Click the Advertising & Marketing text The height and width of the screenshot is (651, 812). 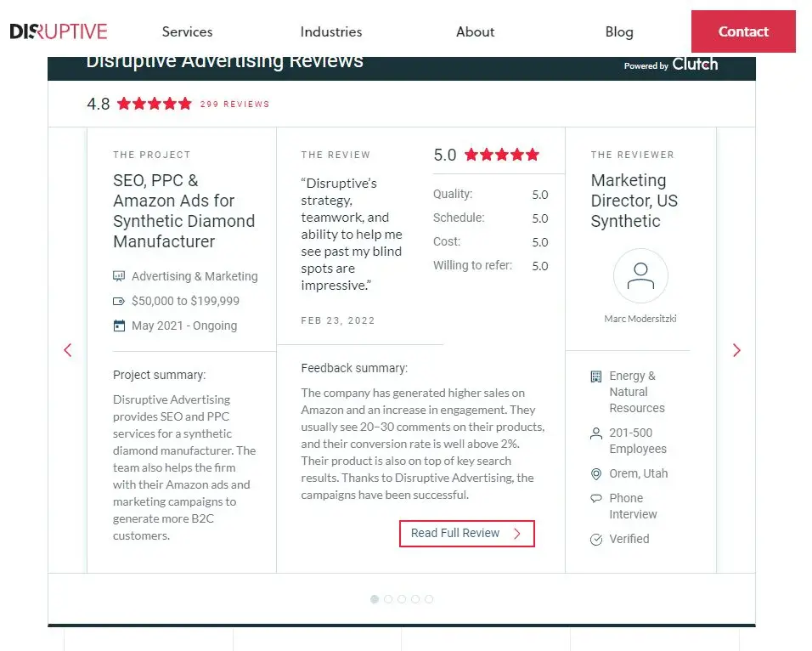195,276
